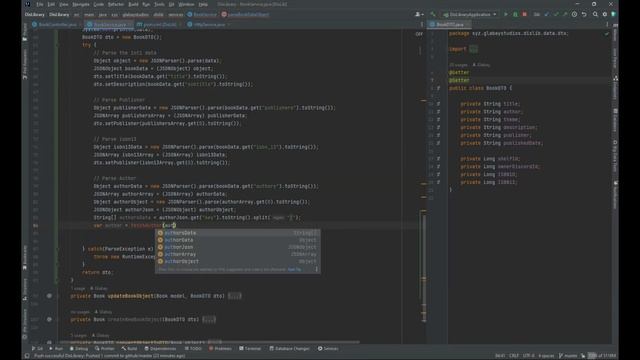
Task: Click the git branch master widget
Action: [x=568, y=356]
